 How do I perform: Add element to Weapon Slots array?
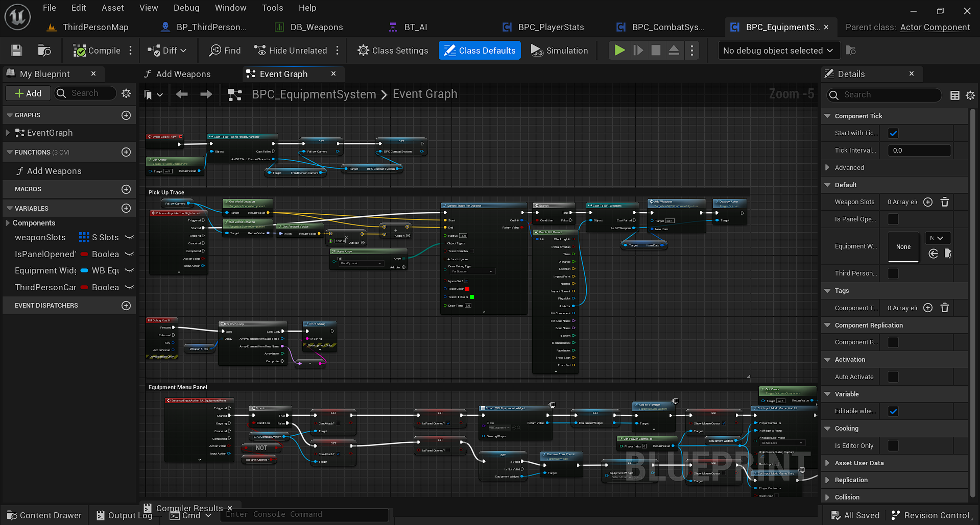[928, 202]
